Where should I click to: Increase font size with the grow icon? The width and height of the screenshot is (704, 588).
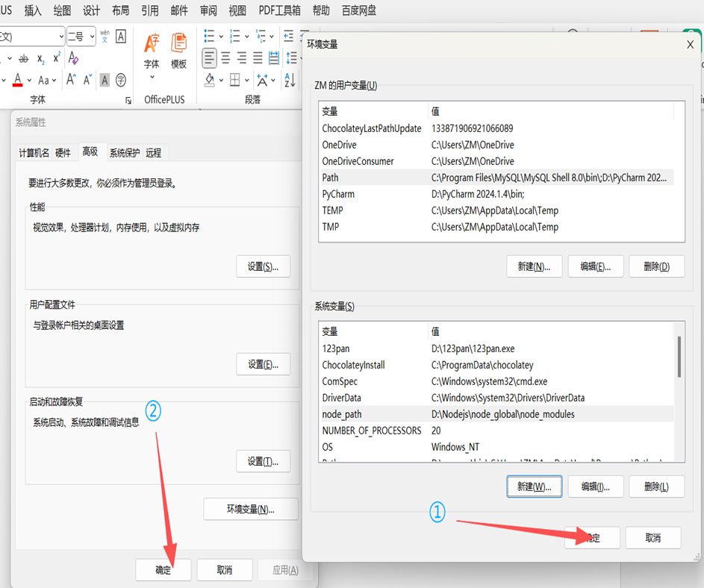click(x=71, y=80)
